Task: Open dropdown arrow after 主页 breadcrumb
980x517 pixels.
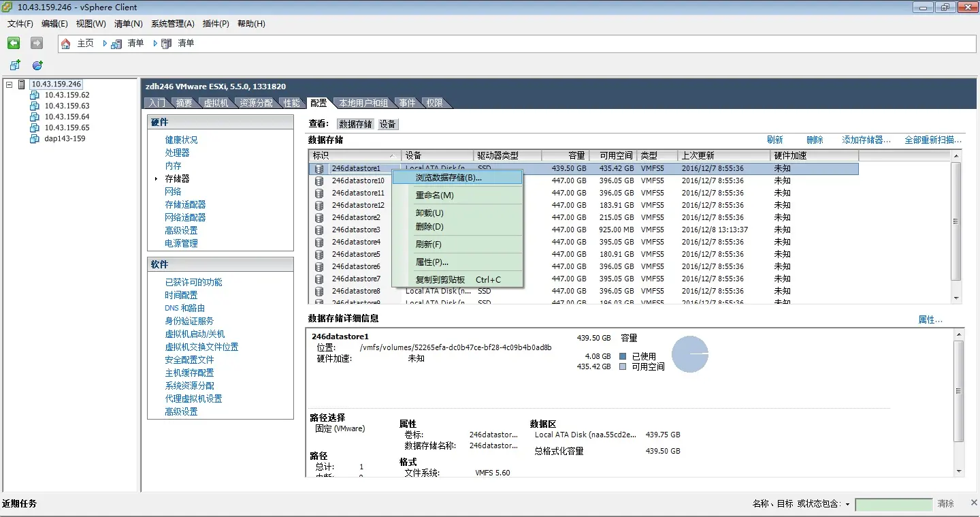Action: pos(105,44)
